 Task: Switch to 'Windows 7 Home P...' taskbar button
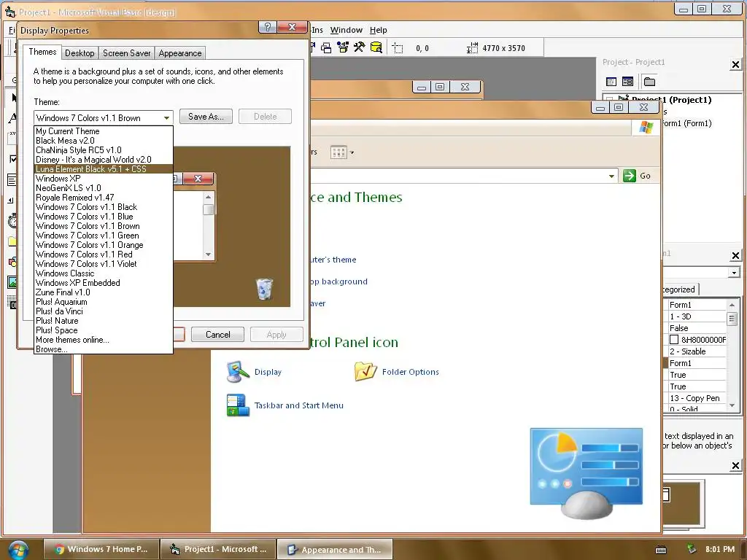[x=101, y=549]
